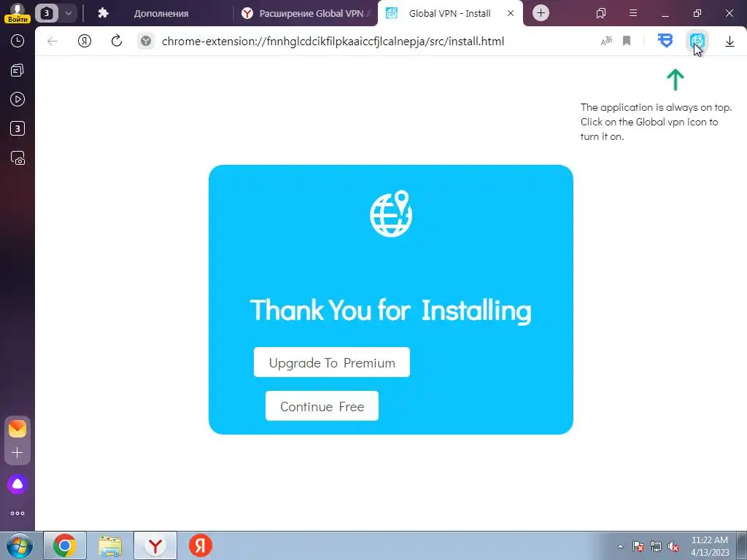This screenshot has height=560, width=747.
Task: Open the file explorer taskbar icon
Action: coord(110,545)
